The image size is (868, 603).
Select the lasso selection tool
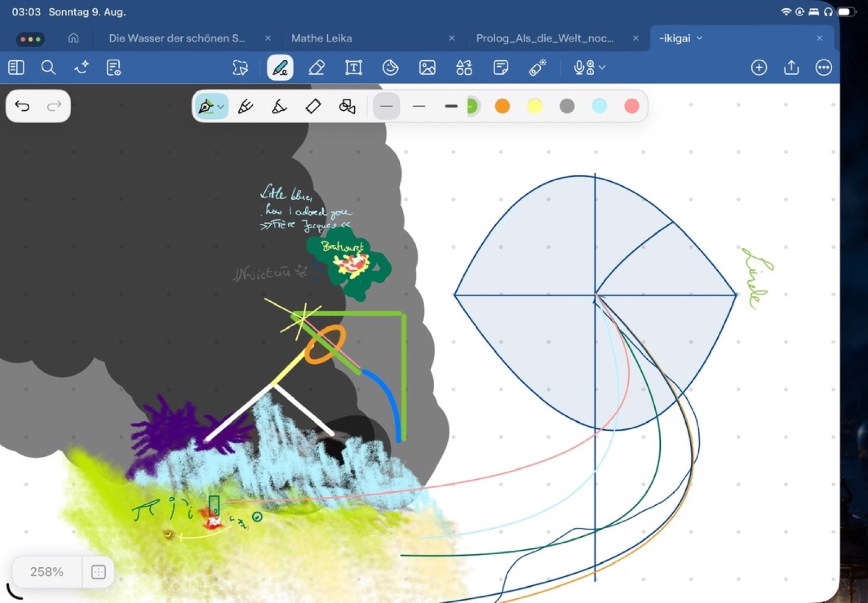tap(240, 67)
